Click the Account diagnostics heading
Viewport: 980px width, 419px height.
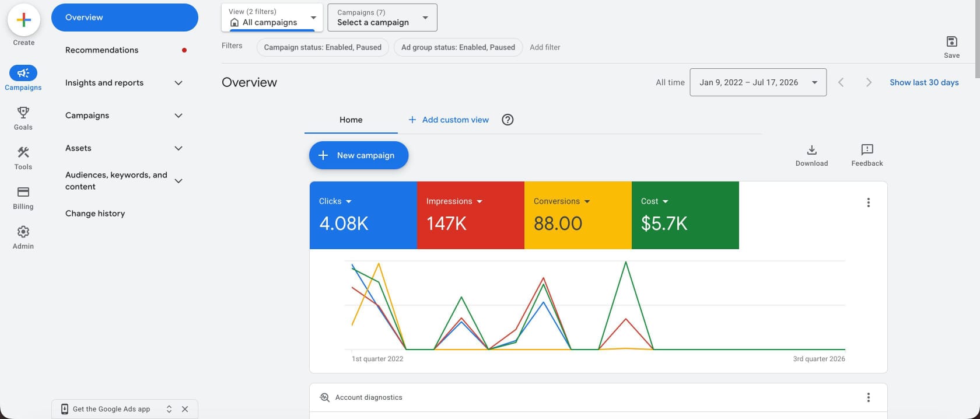pos(369,397)
